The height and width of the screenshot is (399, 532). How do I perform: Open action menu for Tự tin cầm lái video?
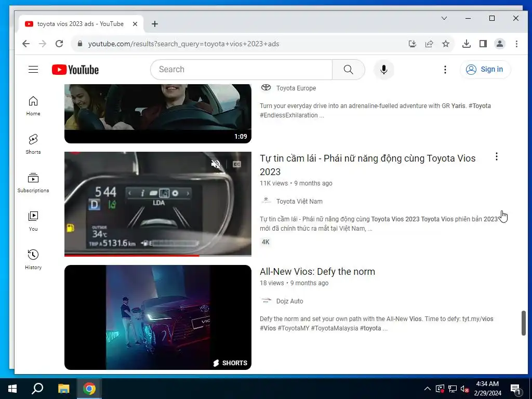(x=496, y=156)
